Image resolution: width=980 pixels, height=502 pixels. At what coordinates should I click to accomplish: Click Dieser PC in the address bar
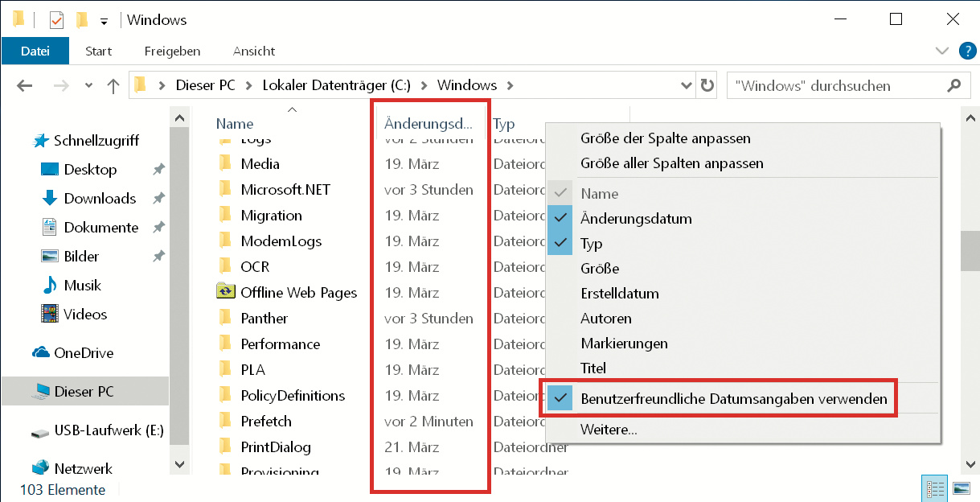206,85
